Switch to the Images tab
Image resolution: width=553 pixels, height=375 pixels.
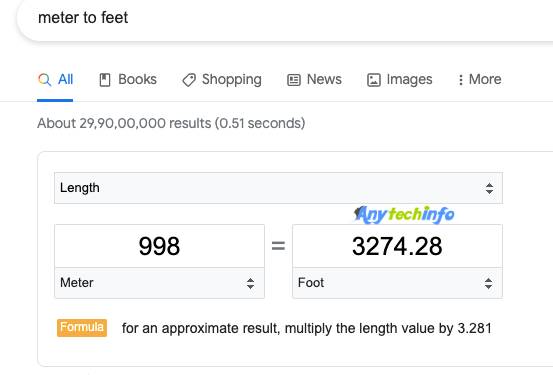[400, 80]
